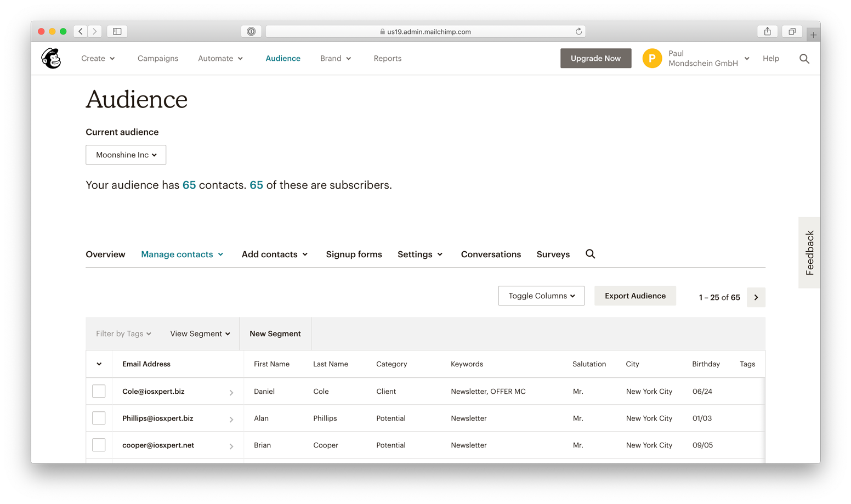Image resolution: width=851 pixels, height=504 pixels.
Task: Click the 65 contacts count link
Action: point(189,185)
